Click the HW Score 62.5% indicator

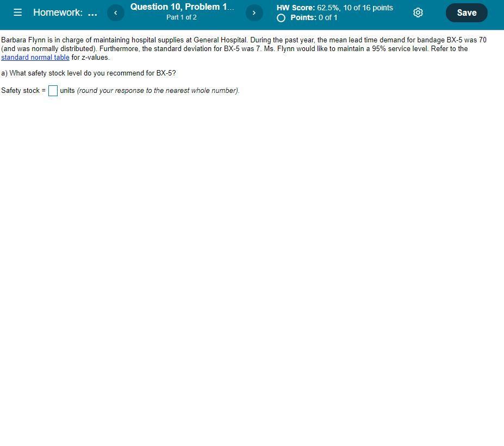335,8
